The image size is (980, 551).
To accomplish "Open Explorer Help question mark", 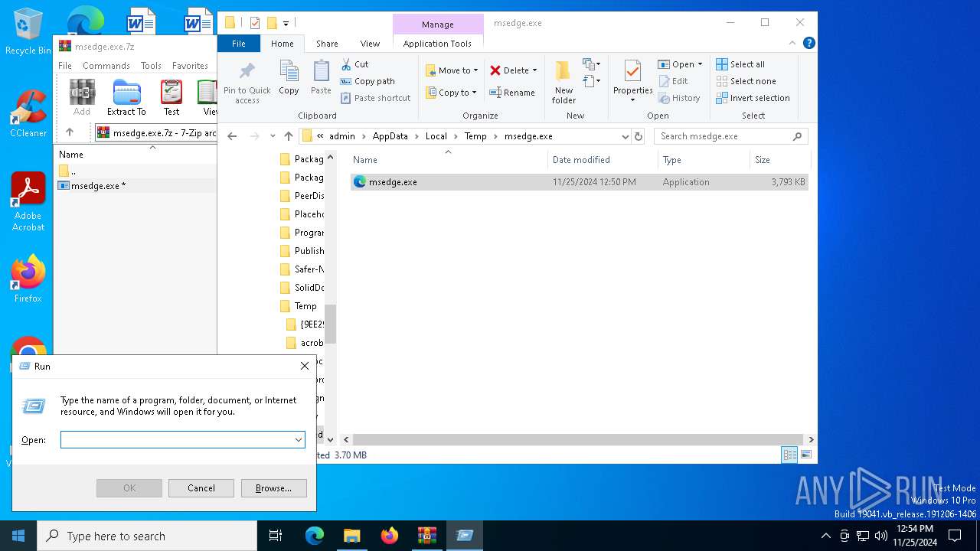I will pyautogui.click(x=808, y=44).
